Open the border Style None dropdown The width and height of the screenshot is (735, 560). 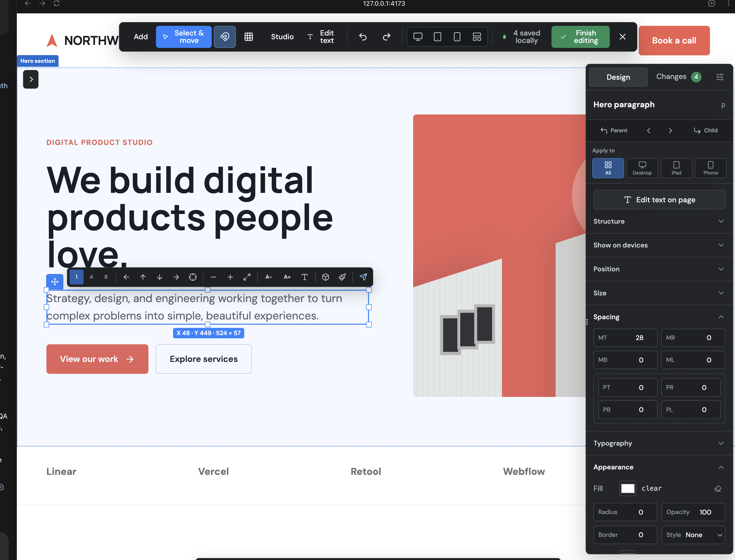point(693,535)
